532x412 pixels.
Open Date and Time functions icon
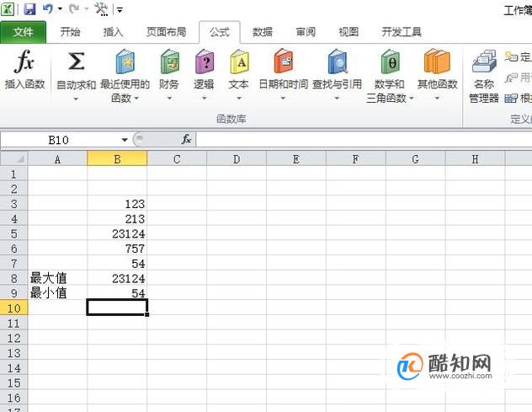(284, 61)
